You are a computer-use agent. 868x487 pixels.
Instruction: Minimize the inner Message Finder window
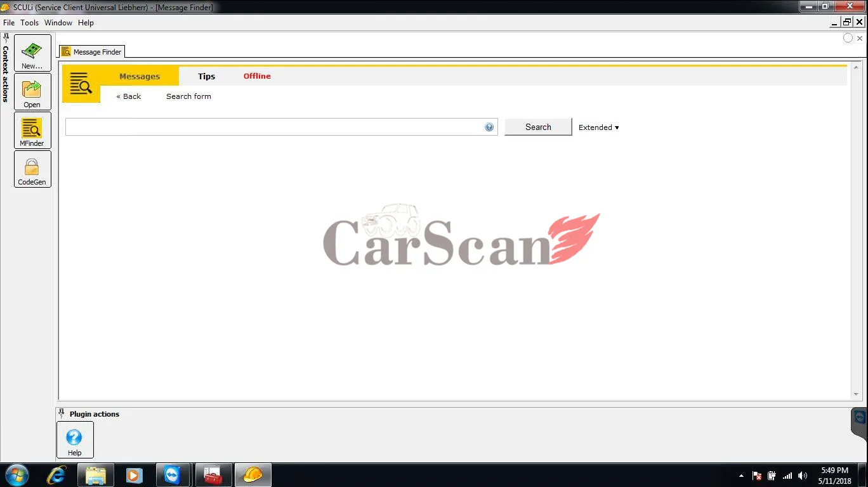point(834,22)
